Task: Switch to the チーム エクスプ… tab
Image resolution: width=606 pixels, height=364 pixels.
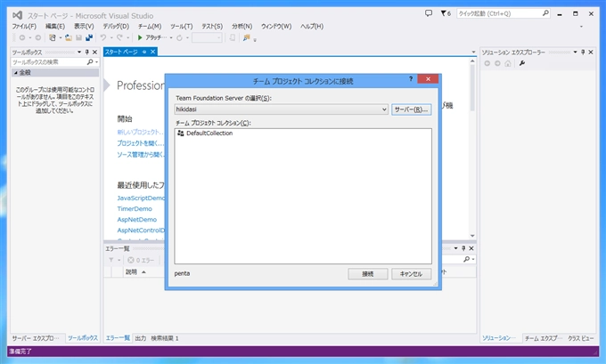Action: tap(544, 338)
